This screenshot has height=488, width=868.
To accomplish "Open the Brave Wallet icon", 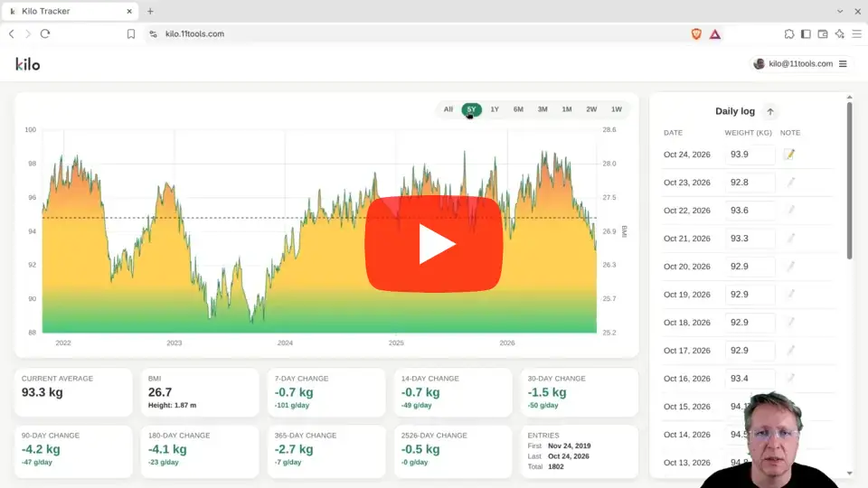I will (823, 33).
